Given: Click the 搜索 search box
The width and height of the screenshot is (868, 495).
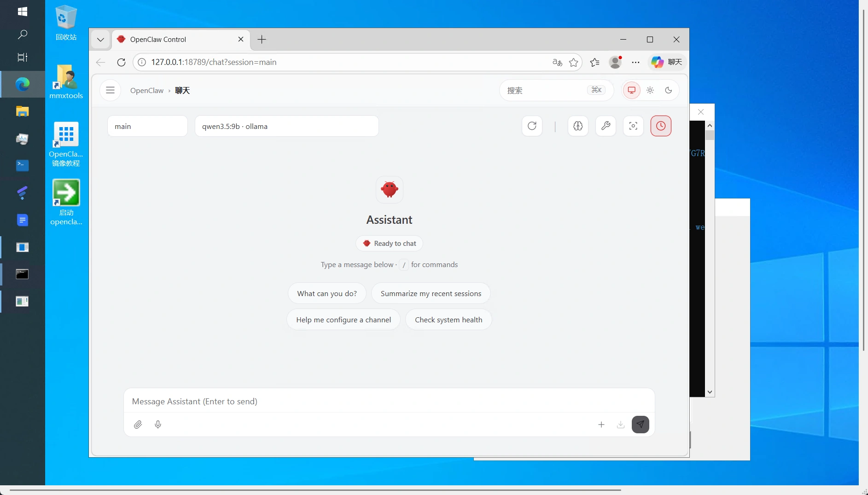Looking at the screenshot, I should pyautogui.click(x=557, y=90).
